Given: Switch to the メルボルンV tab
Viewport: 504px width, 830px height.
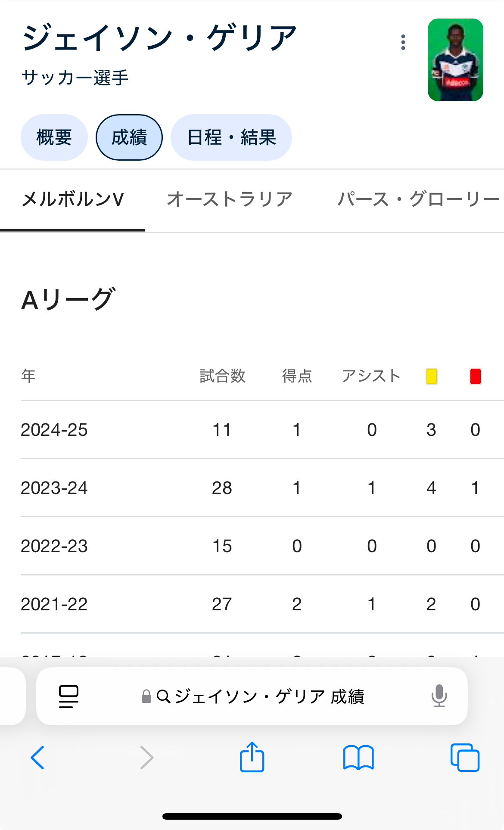Looking at the screenshot, I should 72,199.
